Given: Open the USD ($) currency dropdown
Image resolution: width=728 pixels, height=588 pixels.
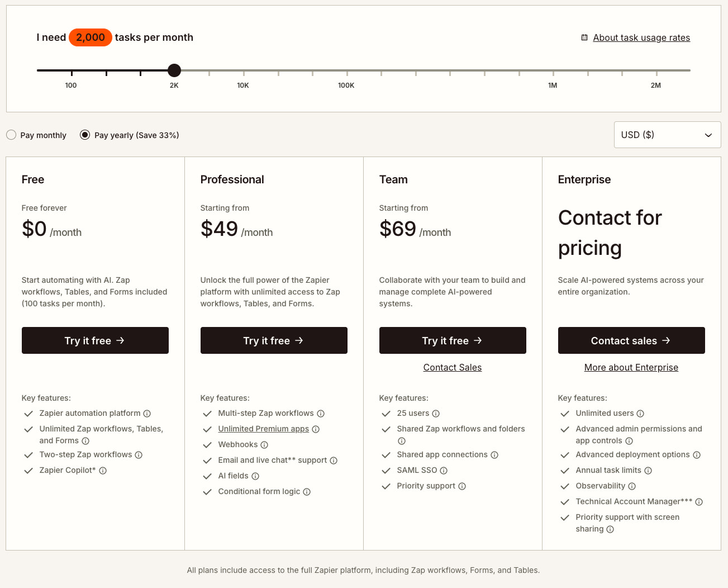Looking at the screenshot, I should click(667, 135).
